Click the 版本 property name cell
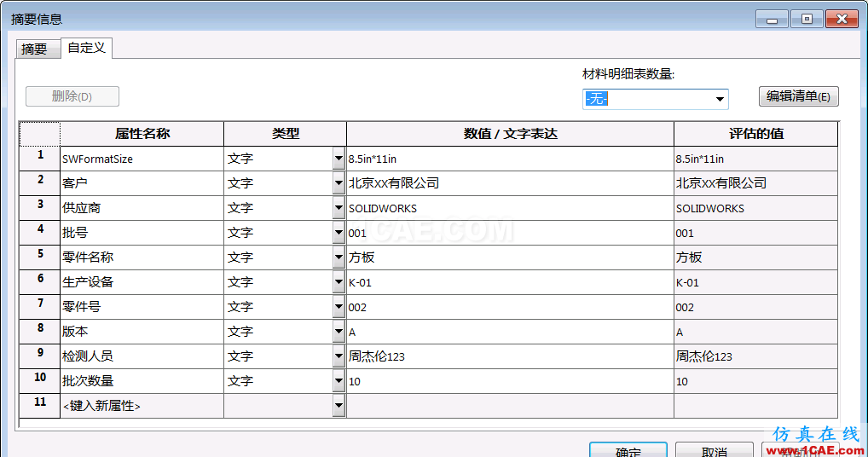Screen dimensions: 868x457 tap(142, 332)
